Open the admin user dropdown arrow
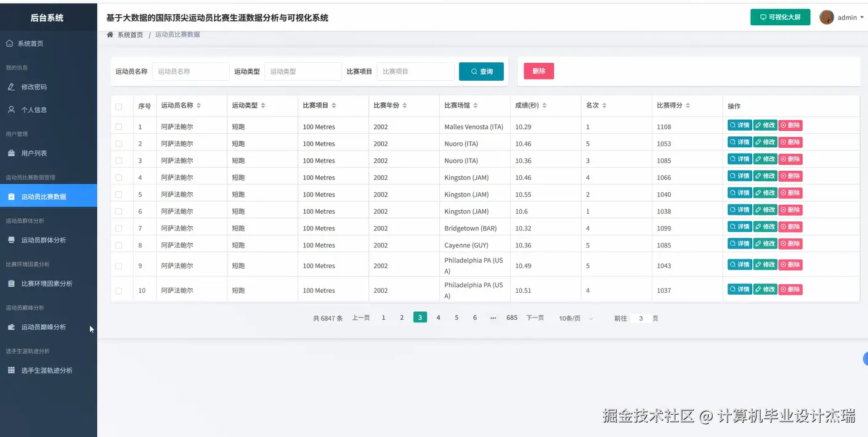Image resolution: width=868 pixels, height=437 pixels. [x=861, y=17]
